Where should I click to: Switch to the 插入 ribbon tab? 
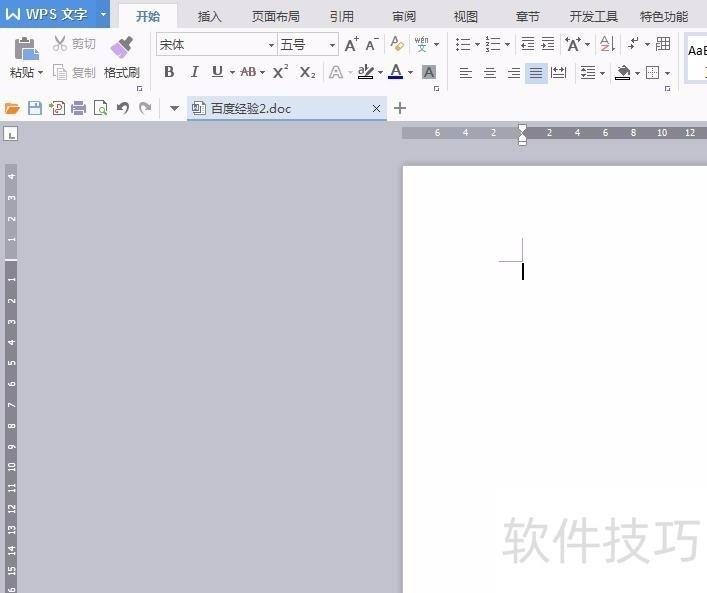(210, 16)
